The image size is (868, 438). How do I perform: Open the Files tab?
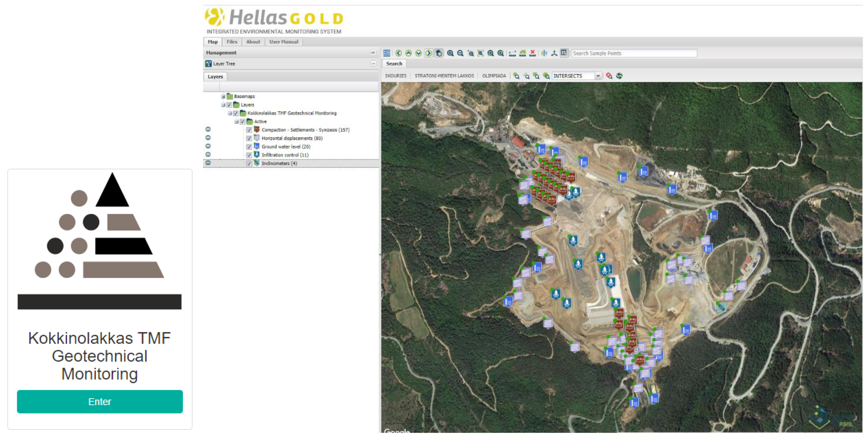(x=232, y=42)
